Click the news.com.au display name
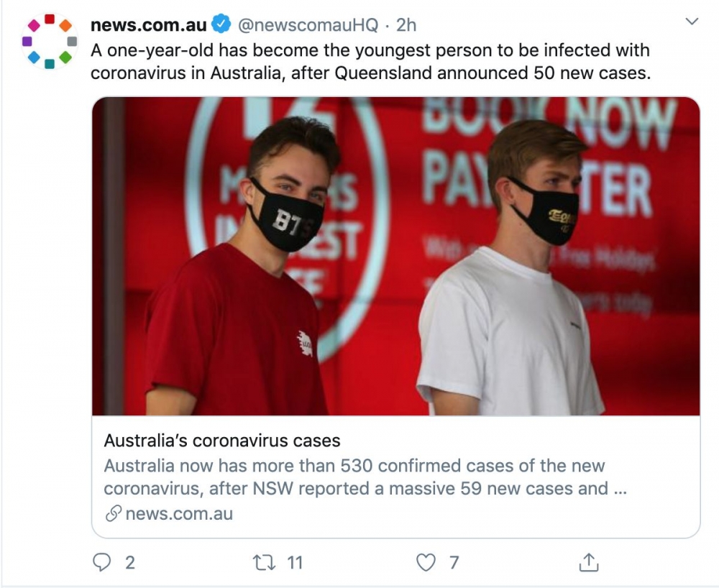 [x=149, y=25]
